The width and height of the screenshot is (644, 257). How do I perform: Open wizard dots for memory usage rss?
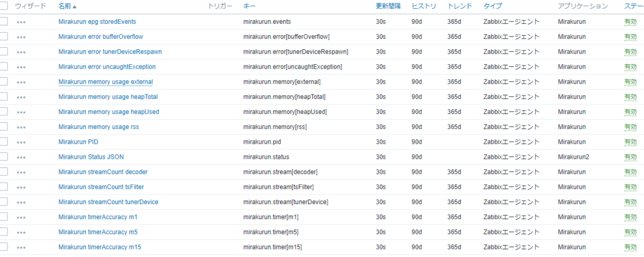tap(21, 127)
